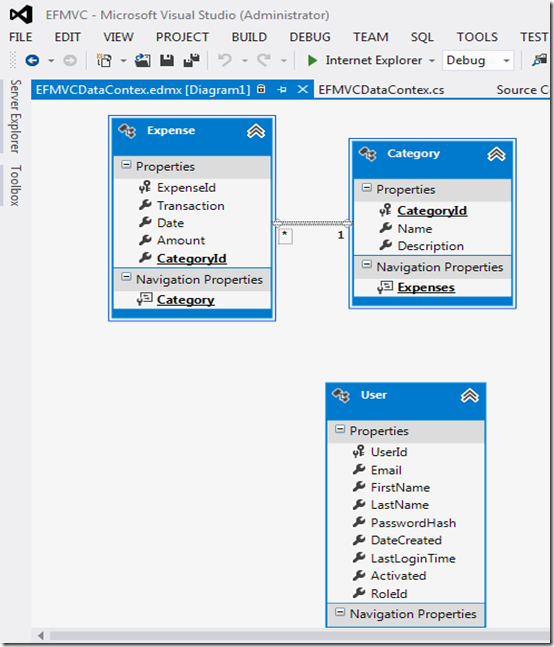Click the toolbar icon right of Debug
The image size is (554, 647).
point(539,61)
